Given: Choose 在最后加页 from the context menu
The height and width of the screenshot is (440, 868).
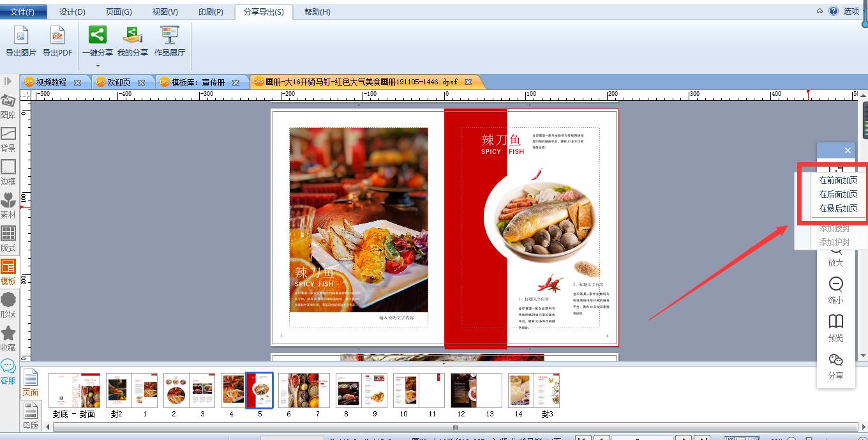Looking at the screenshot, I should pos(838,208).
